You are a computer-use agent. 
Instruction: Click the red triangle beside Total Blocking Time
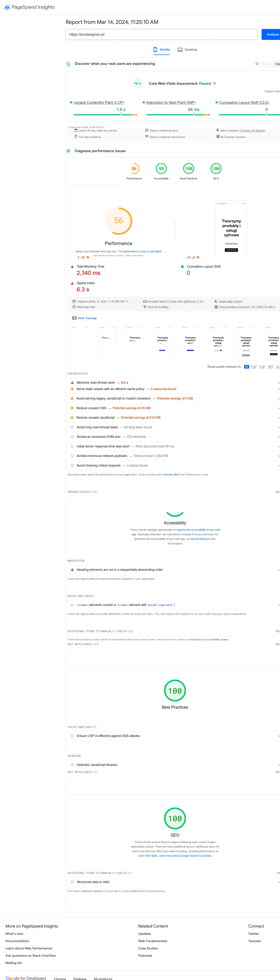coord(72,267)
